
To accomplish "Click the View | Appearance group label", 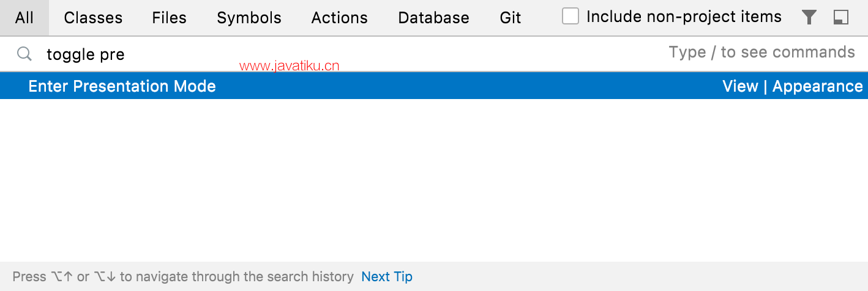I will (x=793, y=86).
